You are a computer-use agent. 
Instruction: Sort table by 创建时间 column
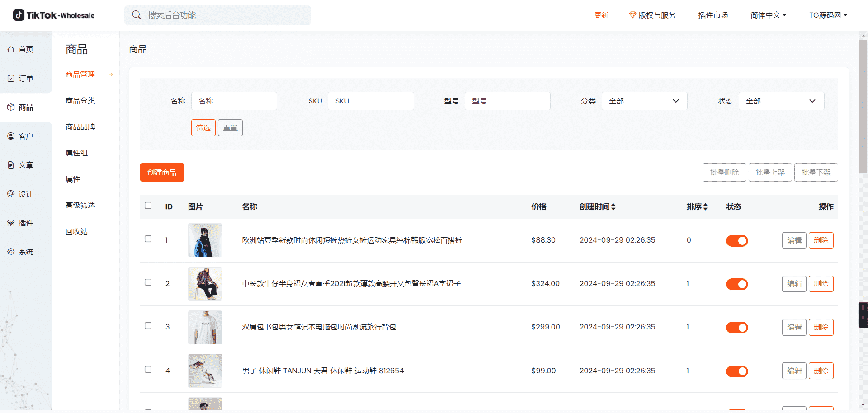(597, 207)
